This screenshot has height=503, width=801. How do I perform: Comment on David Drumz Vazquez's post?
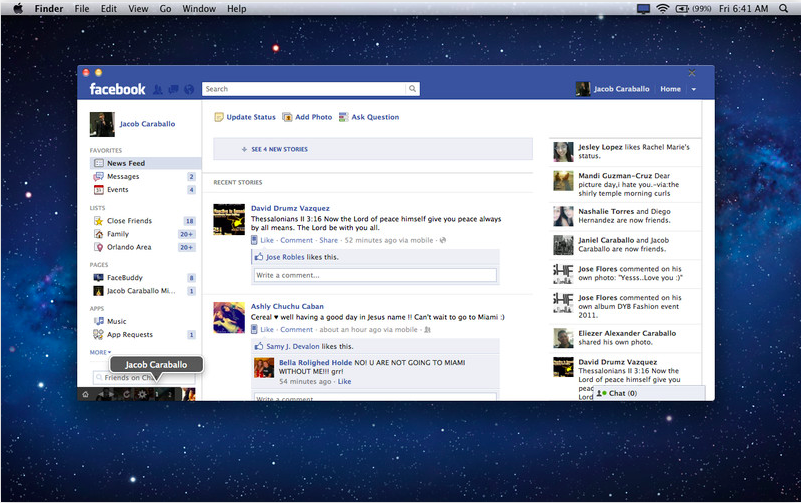click(296, 240)
